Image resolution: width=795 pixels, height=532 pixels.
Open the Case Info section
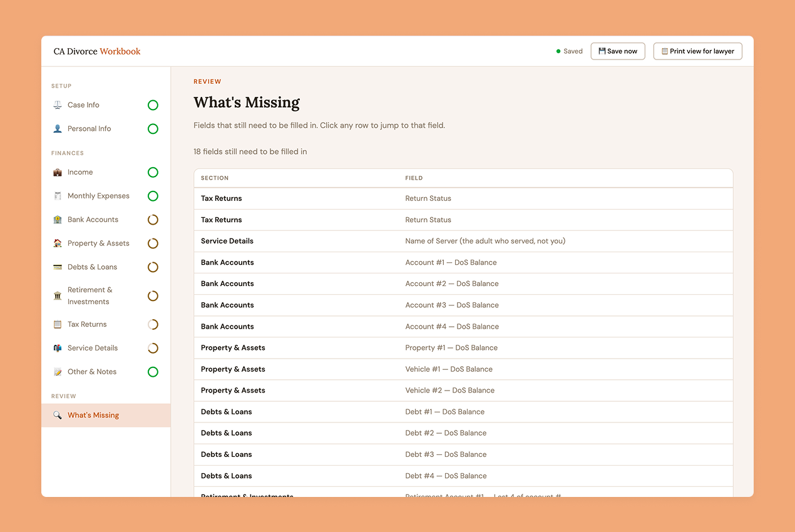tap(106, 105)
